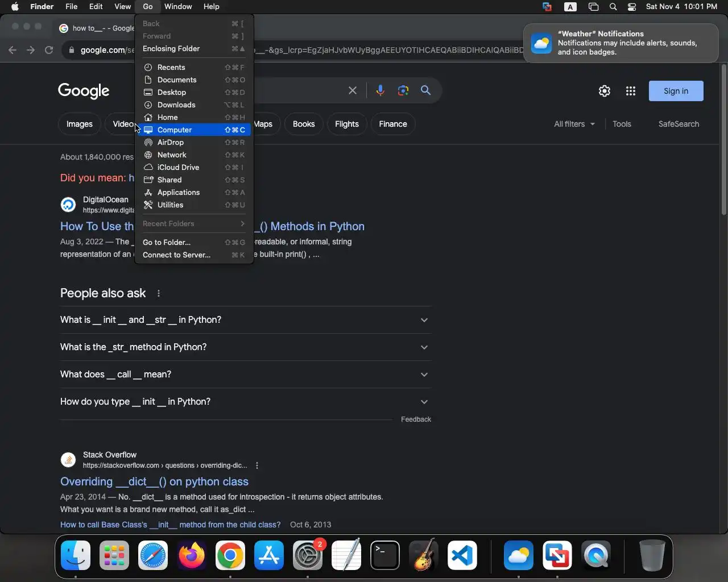Screen dimensions: 728x582
Task: Open SafeSearch settings
Action: pyautogui.click(x=679, y=124)
